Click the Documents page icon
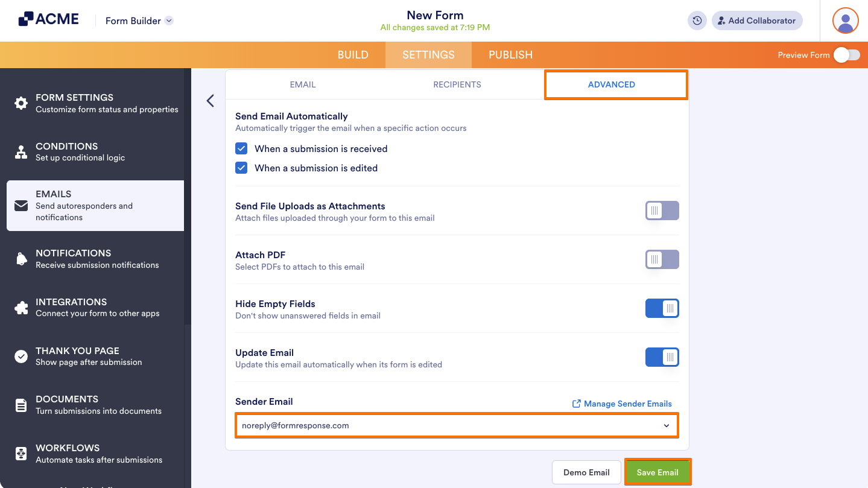868x488 pixels. pos(21,405)
